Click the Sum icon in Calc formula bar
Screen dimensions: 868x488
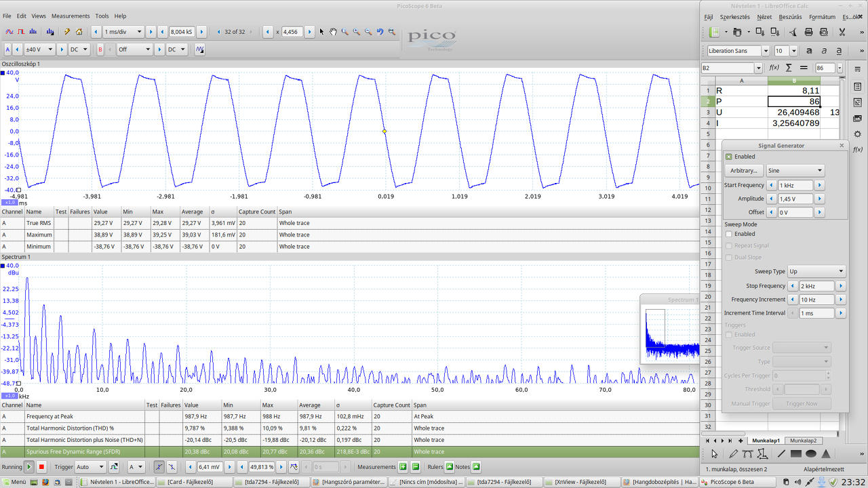coord(789,68)
